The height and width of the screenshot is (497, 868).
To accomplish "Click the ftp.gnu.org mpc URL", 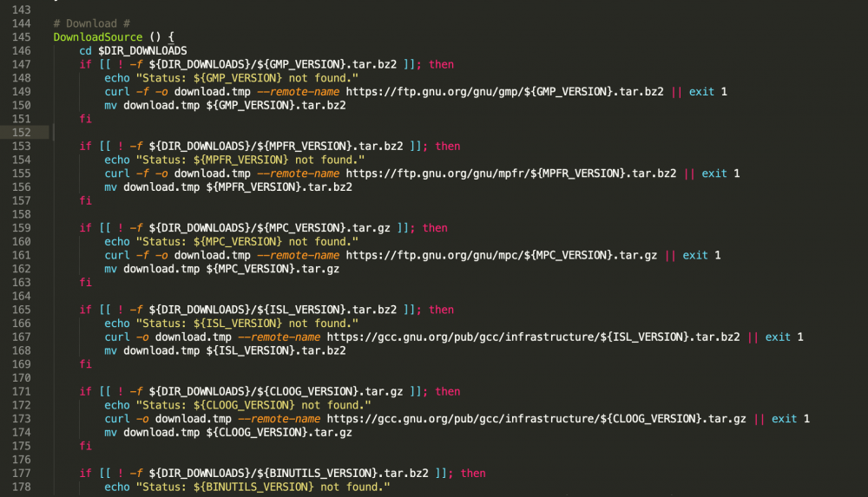I will tap(502, 255).
